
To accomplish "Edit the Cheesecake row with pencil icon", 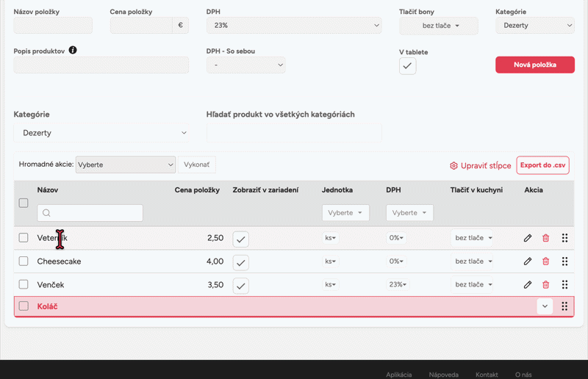I will [x=527, y=261].
